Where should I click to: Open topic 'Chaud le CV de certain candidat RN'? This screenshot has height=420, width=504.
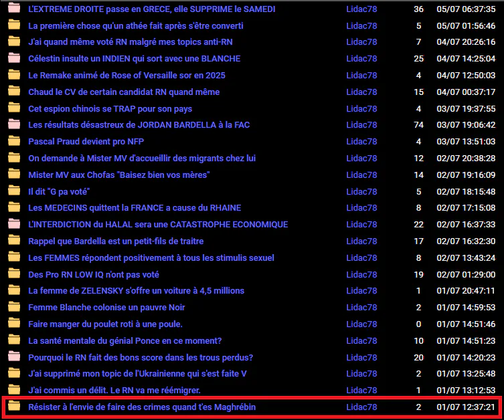click(x=124, y=92)
